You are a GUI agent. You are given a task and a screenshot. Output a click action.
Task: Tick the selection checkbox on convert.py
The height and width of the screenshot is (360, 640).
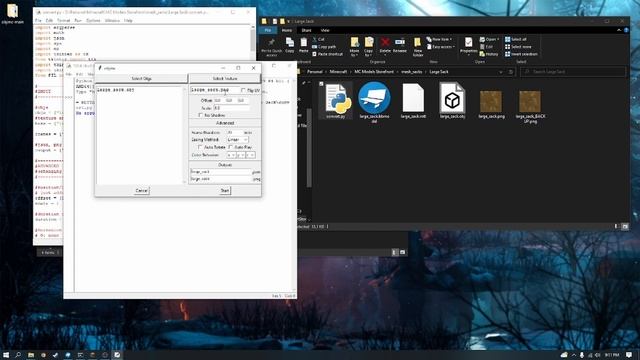[322, 84]
